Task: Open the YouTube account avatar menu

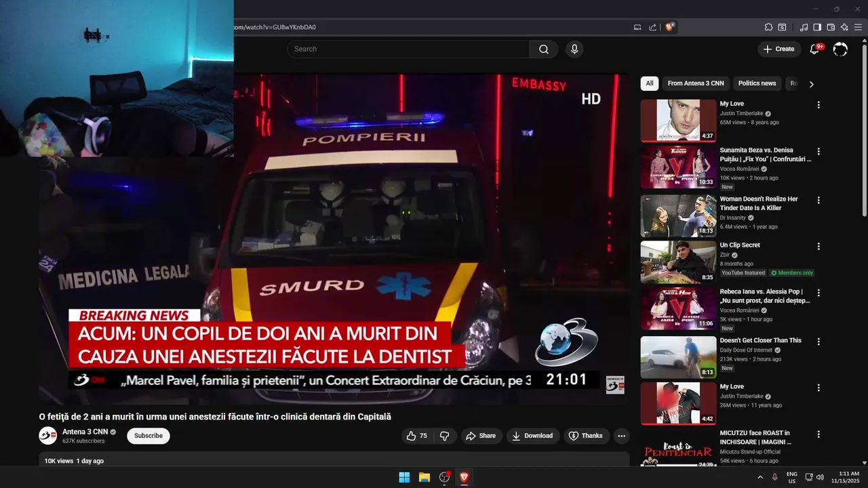Action: pos(840,49)
